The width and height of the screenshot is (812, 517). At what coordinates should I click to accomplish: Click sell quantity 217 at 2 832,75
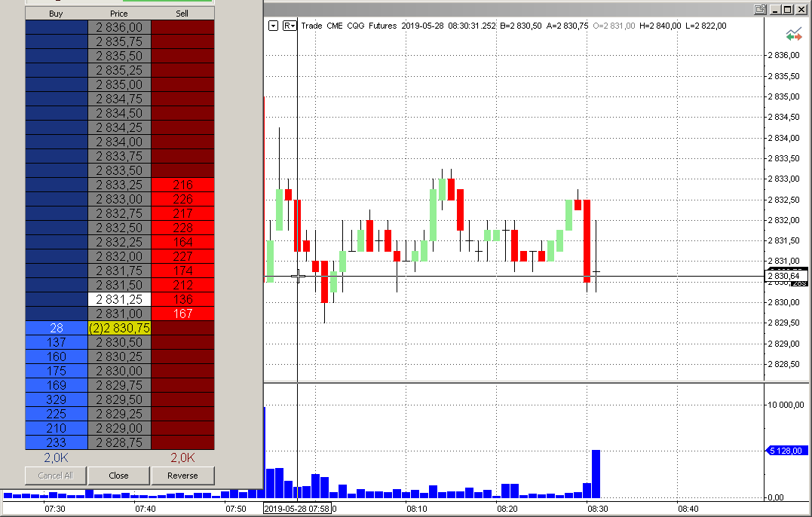coord(182,213)
